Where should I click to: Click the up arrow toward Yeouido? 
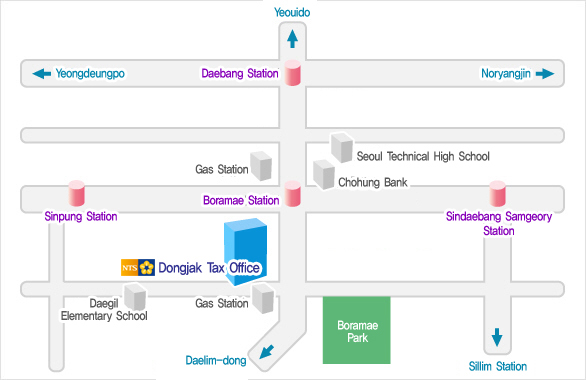pyautogui.click(x=293, y=39)
